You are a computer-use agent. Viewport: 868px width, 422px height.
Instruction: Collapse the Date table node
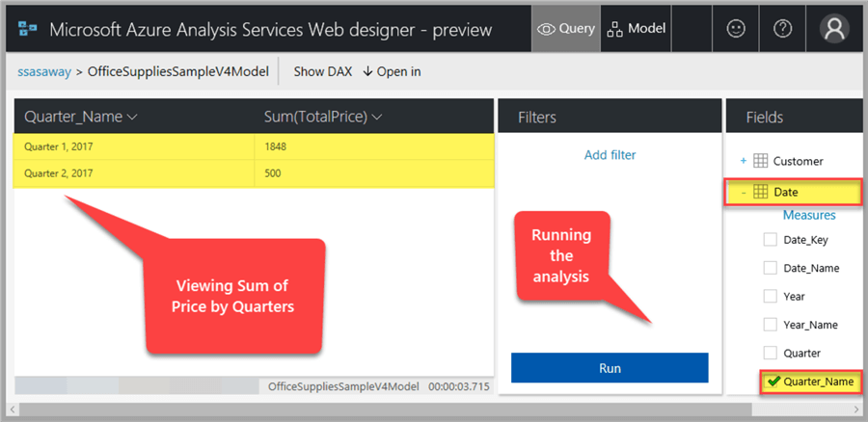[744, 193]
